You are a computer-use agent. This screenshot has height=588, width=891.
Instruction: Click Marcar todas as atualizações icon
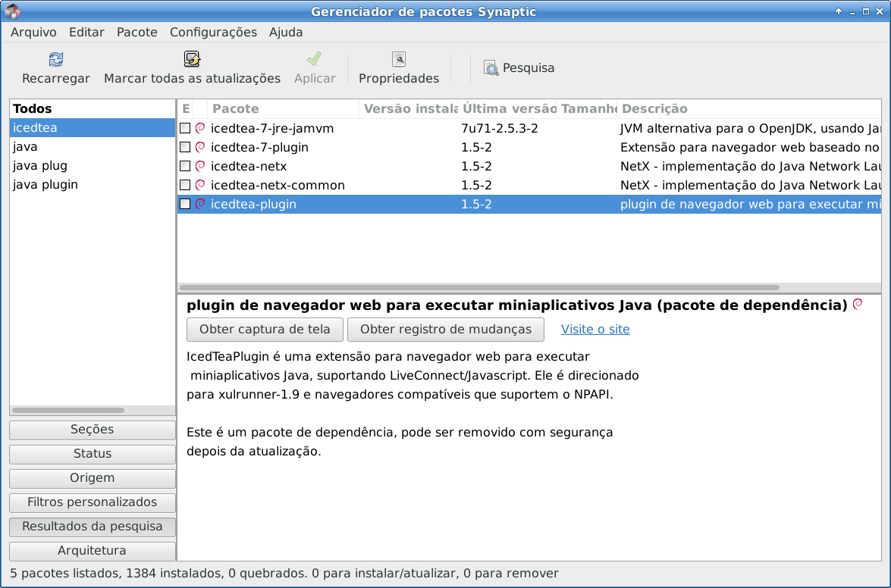pyautogui.click(x=192, y=59)
